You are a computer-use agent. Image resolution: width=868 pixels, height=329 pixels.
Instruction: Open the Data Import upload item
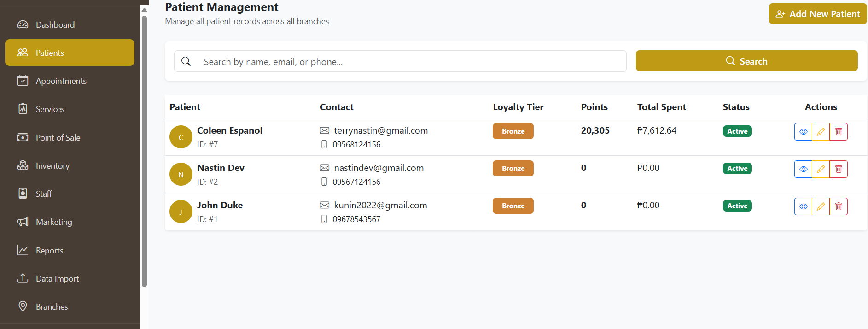click(70, 278)
